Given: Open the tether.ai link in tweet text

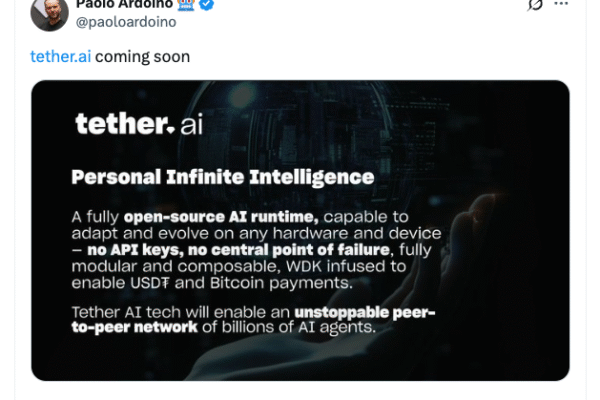Looking at the screenshot, I should pyautogui.click(x=60, y=56).
